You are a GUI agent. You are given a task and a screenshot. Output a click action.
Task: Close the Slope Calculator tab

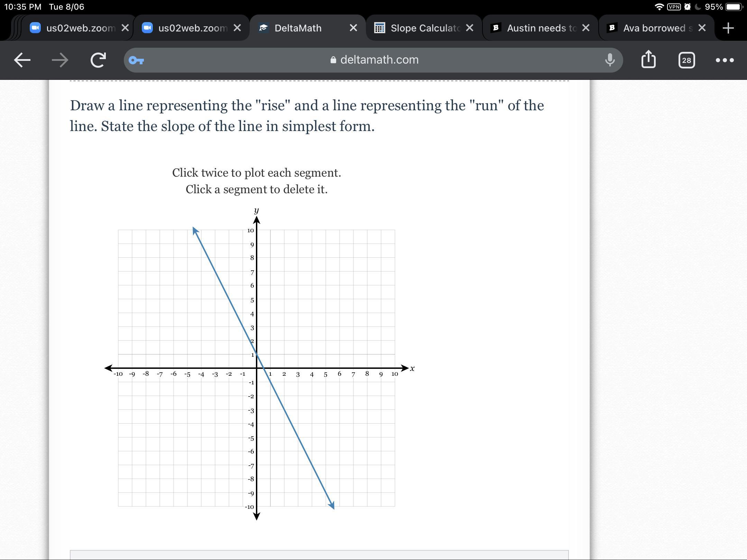(x=469, y=28)
